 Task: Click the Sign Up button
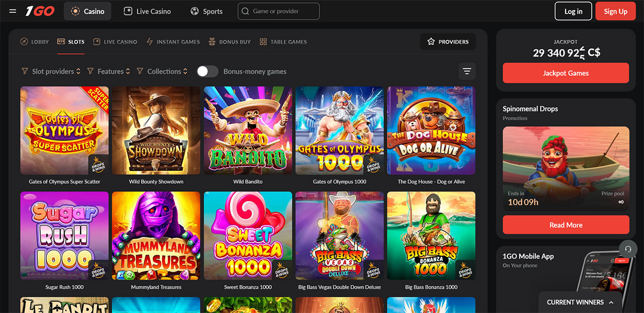(615, 11)
